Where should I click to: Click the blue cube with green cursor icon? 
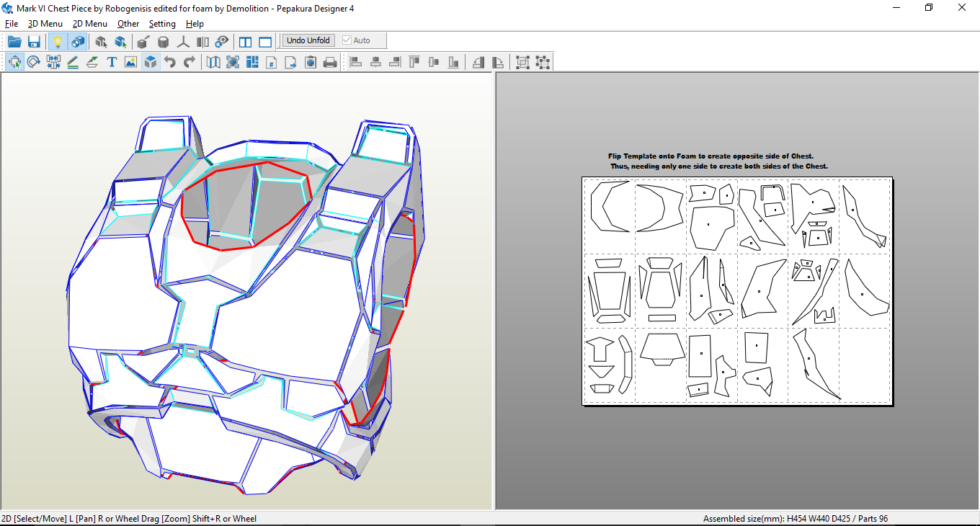120,41
